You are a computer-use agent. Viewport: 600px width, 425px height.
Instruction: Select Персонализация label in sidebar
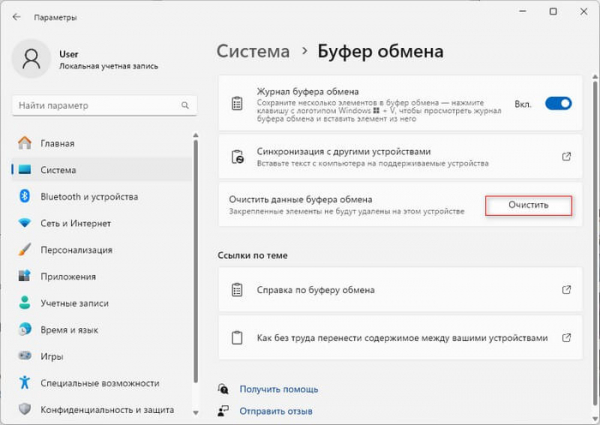click(77, 250)
